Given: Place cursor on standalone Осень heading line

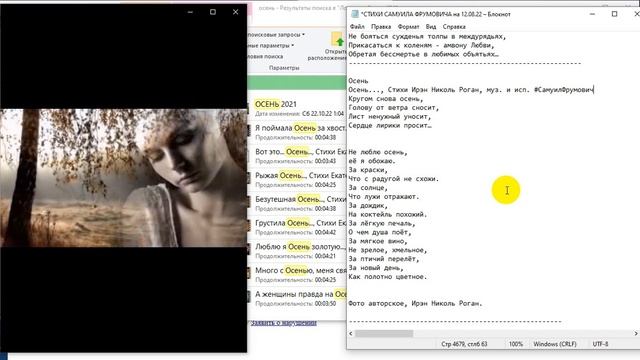Looking at the screenshot, I should coord(358,81).
